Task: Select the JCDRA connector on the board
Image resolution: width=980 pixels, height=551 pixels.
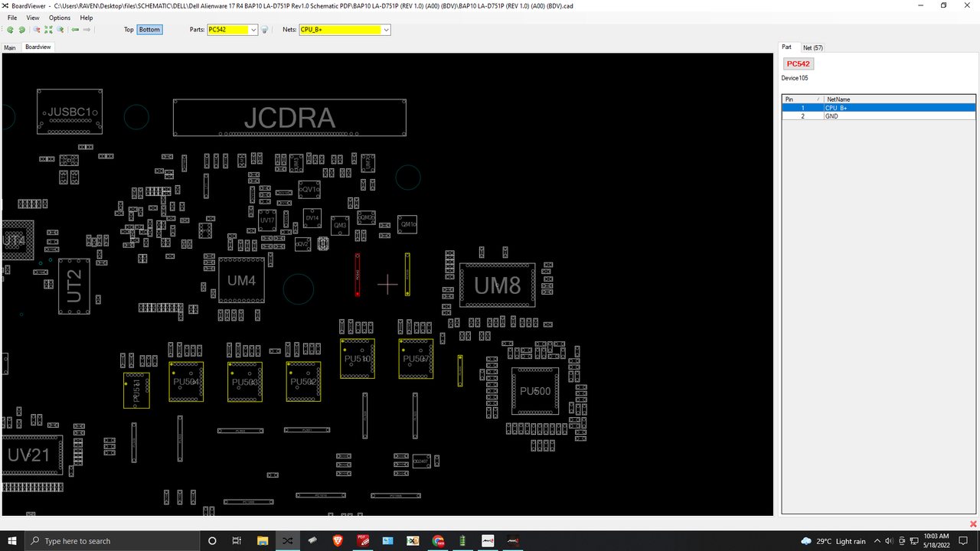Action: tap(289, 117)
